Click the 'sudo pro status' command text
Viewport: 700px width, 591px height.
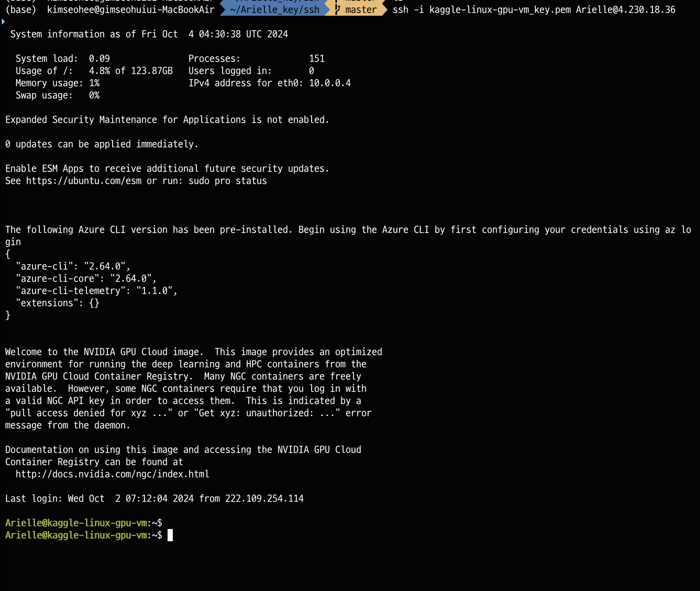tap(227, 181)
